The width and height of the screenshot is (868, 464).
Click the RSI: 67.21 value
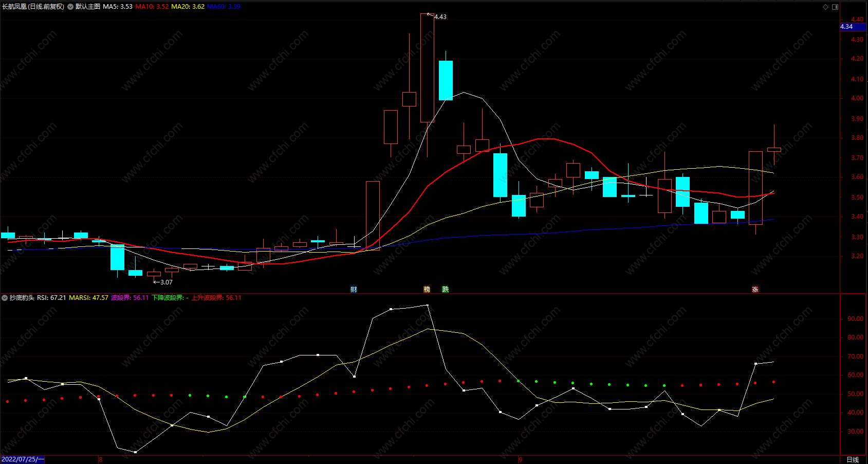pos(51,298)
